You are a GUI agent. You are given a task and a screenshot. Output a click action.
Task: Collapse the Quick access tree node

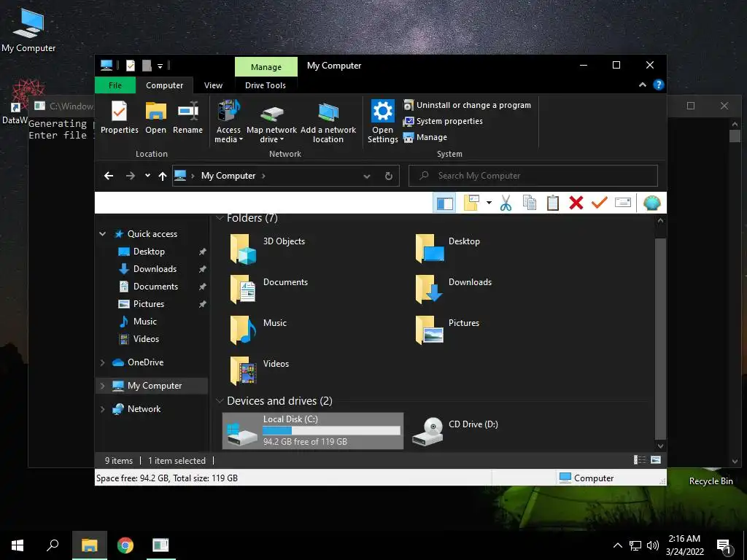102,234
